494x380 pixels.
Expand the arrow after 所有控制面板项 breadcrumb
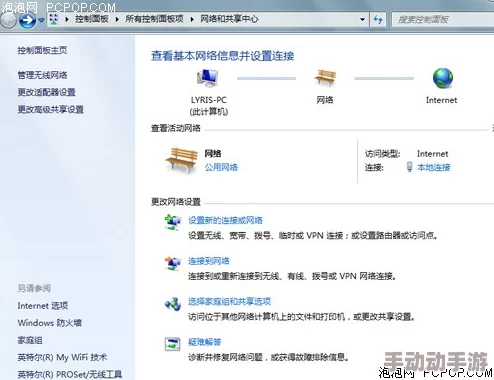192,19
